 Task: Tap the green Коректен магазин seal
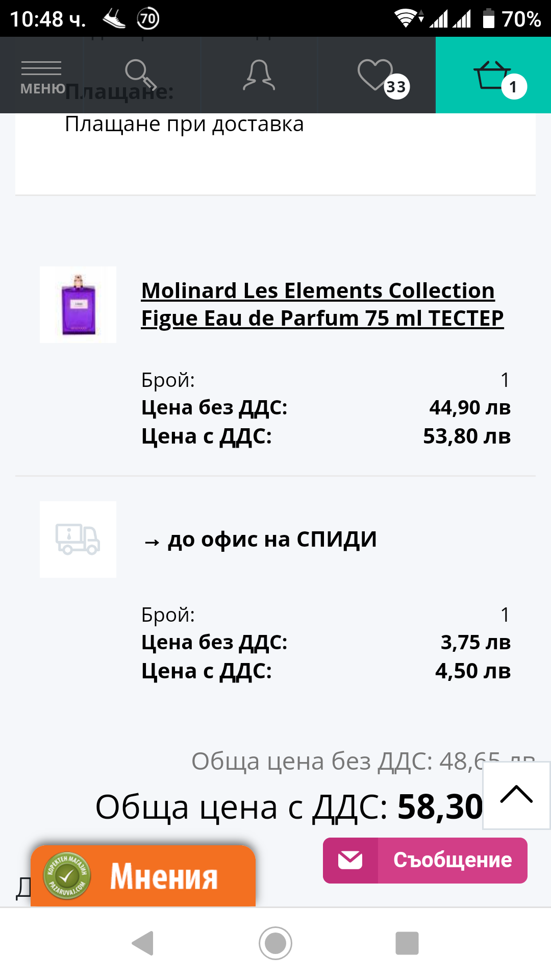click(x=67, y=876)
